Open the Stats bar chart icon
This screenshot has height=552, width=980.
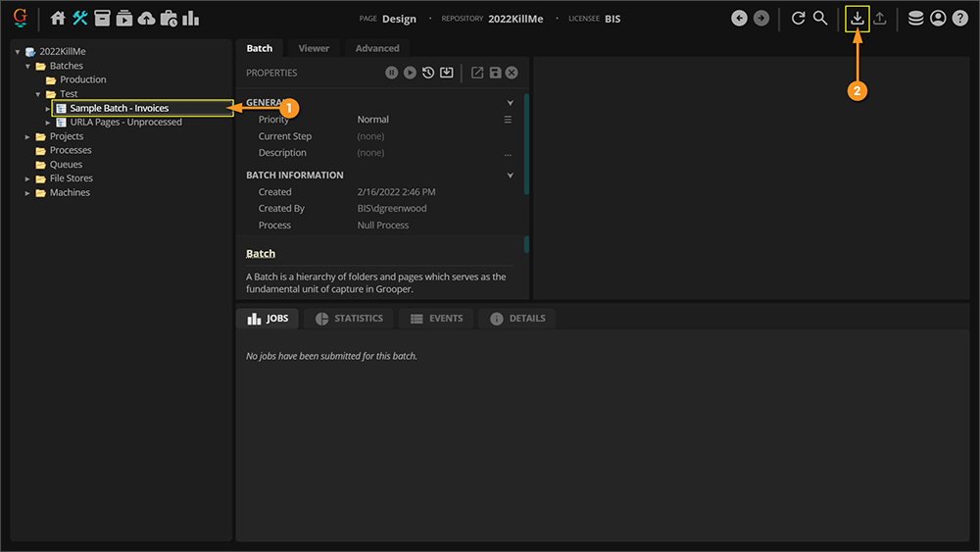tap(191, 18)
